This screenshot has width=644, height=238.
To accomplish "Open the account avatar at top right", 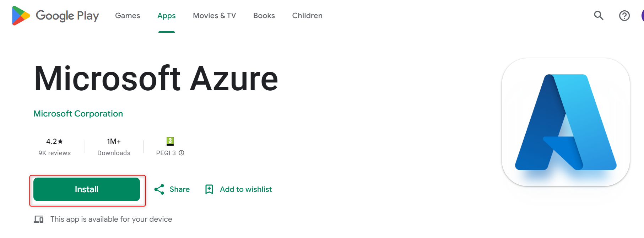I will coord(642,16).
